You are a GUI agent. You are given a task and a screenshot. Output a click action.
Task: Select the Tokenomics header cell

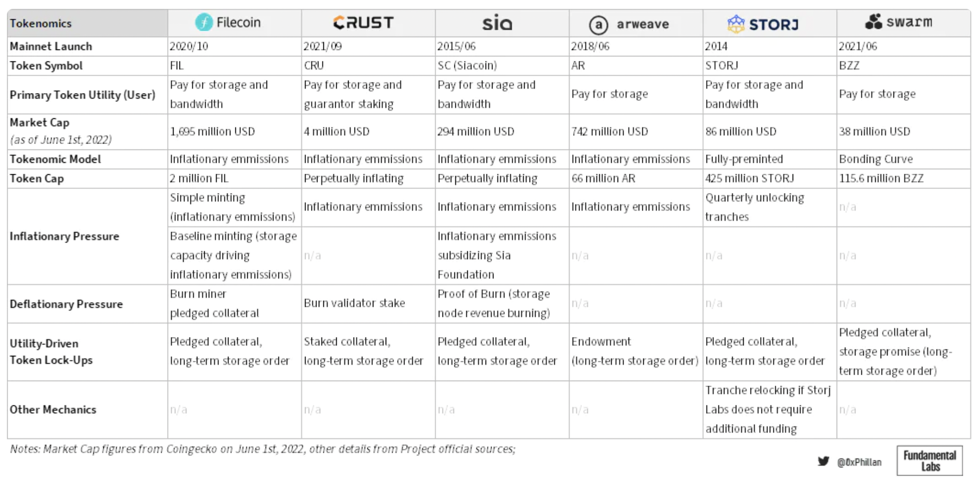click(x=41, y=23)
